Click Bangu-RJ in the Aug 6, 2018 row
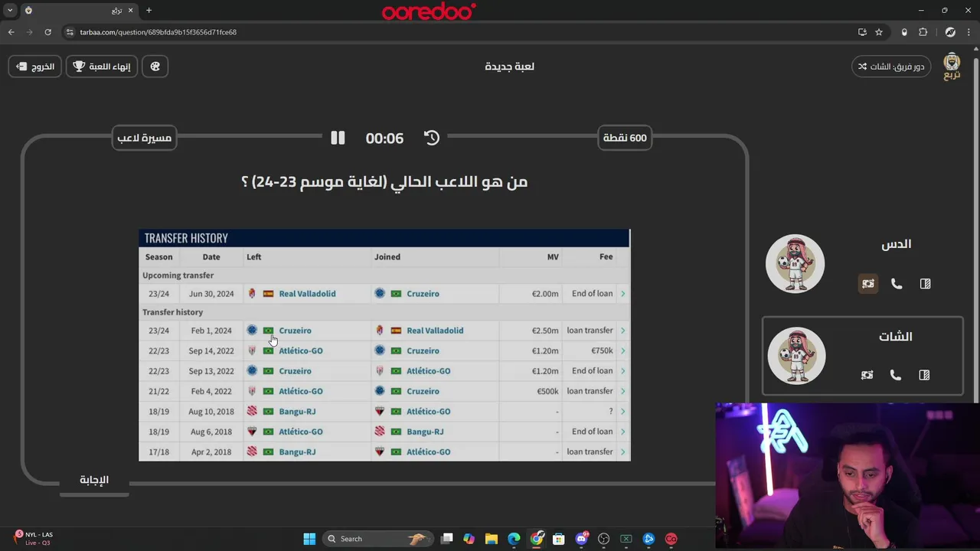The width and height of the screenshot is (980, 551). tap(425, 432)
